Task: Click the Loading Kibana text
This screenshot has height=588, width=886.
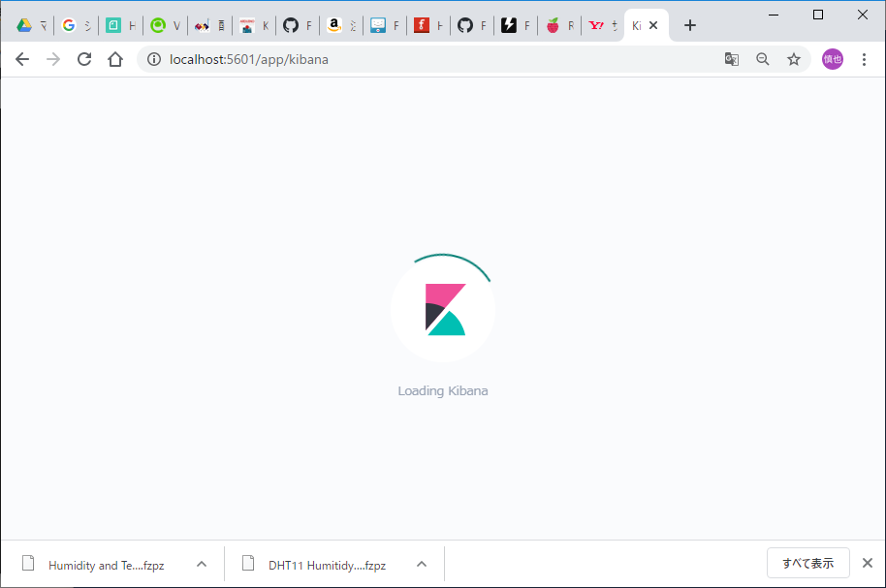Action: 442,391
